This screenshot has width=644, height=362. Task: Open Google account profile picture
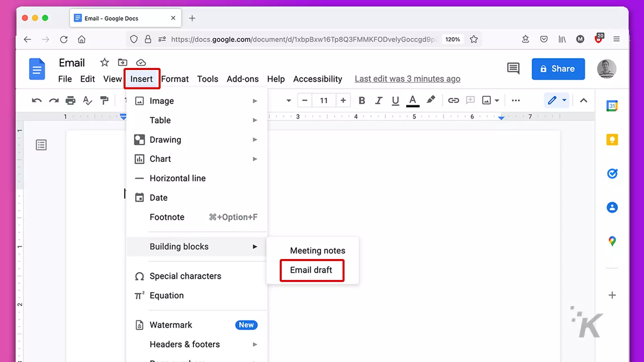[607, 69]
